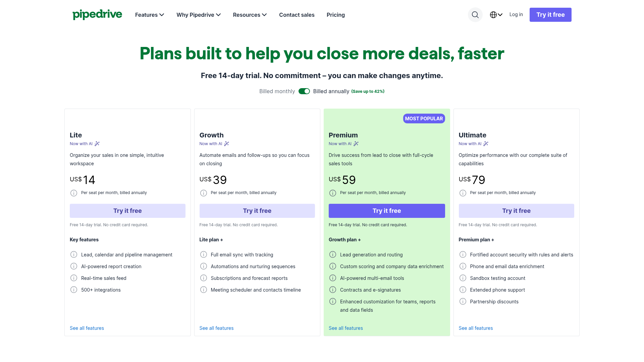Open info for Partnership discounts

pyautogui.click(x=463, y=301)
